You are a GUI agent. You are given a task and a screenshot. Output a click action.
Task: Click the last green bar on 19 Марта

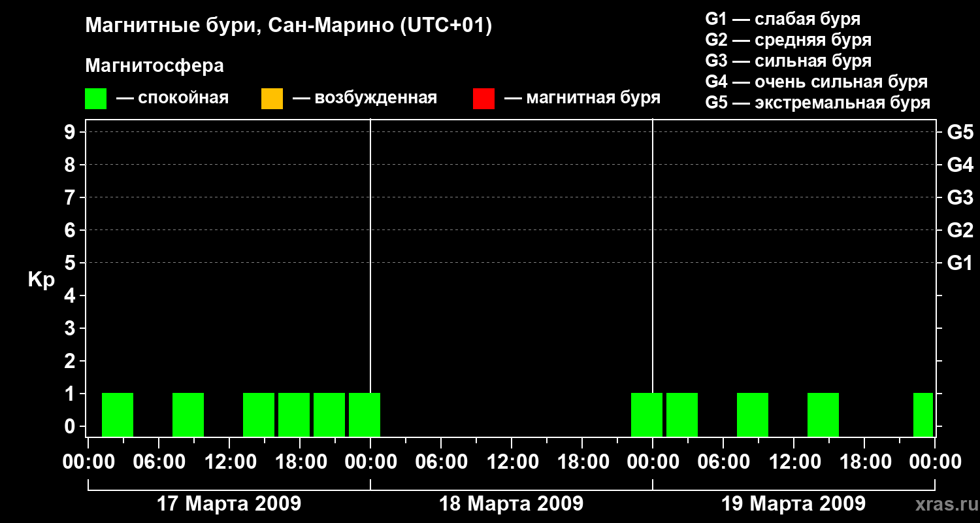tap(923, 414)
